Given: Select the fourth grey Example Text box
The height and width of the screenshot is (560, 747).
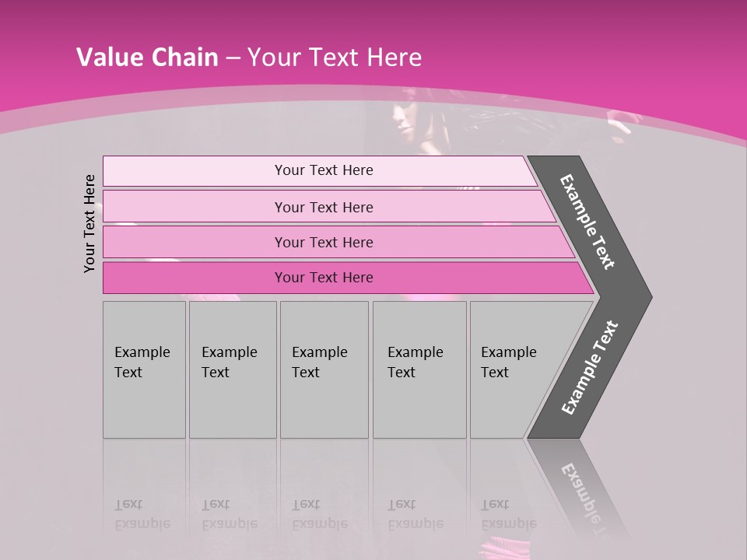Looking at the screenshot, I should [419, 369].
